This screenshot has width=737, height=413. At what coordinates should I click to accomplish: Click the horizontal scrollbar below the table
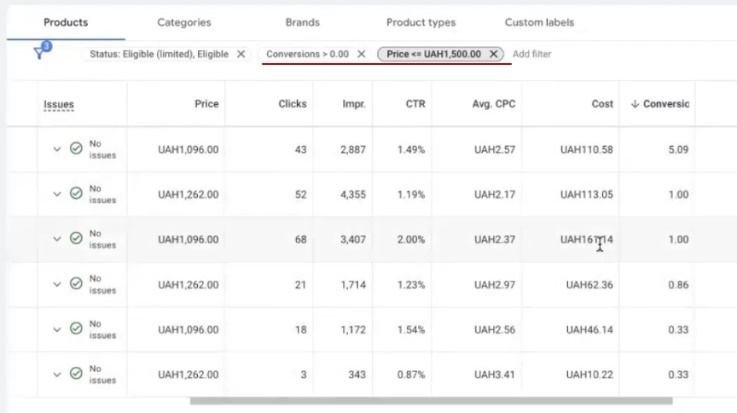(x=430, y=401)
